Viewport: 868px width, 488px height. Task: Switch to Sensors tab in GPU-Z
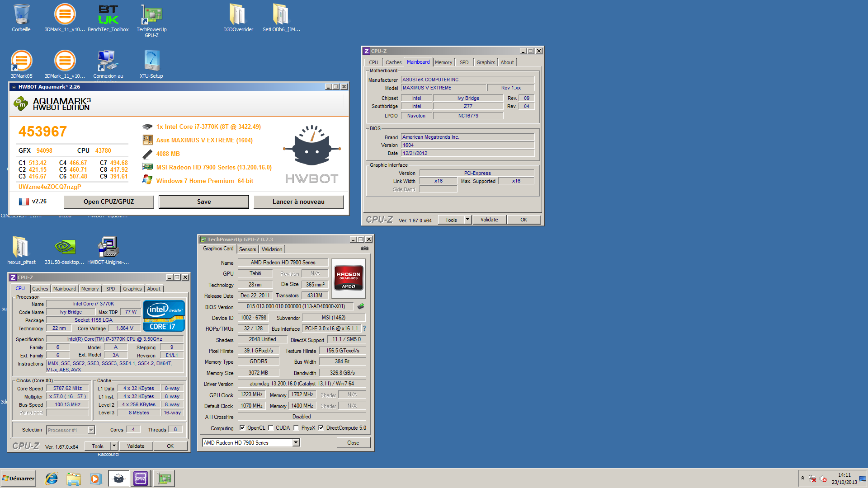point(247,249)
